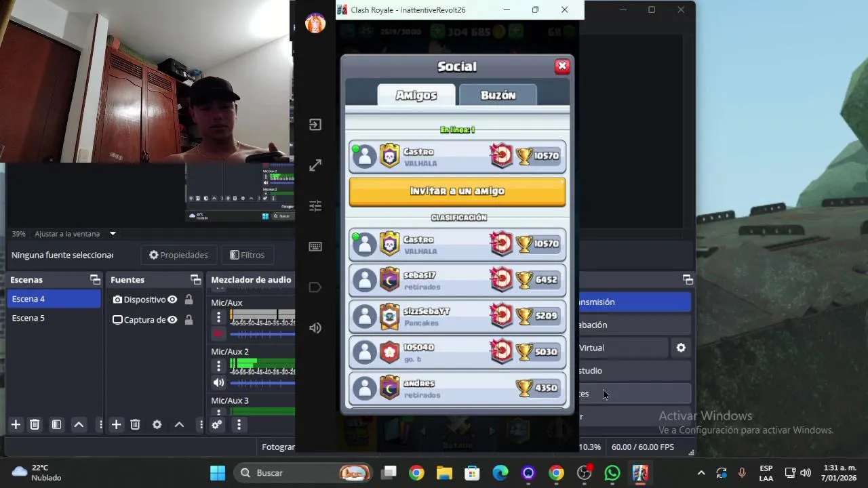The width and height of the screenshot is (868, 488).
Task: Open the ESP LAA language indicator
Action: 766,473
